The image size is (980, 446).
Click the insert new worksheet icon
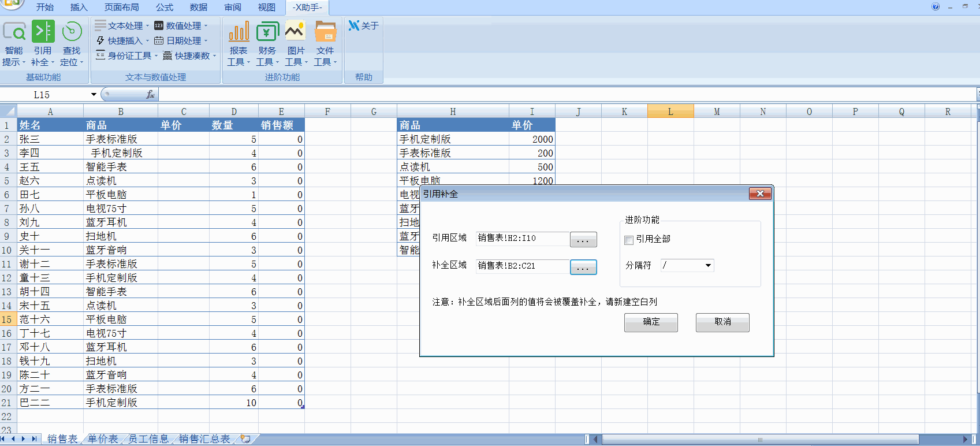coord(245,439)
